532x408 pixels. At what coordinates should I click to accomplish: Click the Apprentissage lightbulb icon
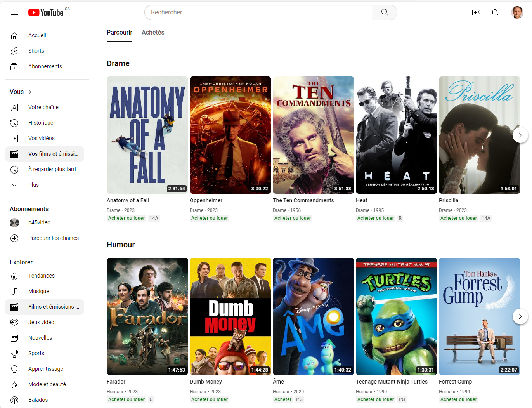(14, 369)
